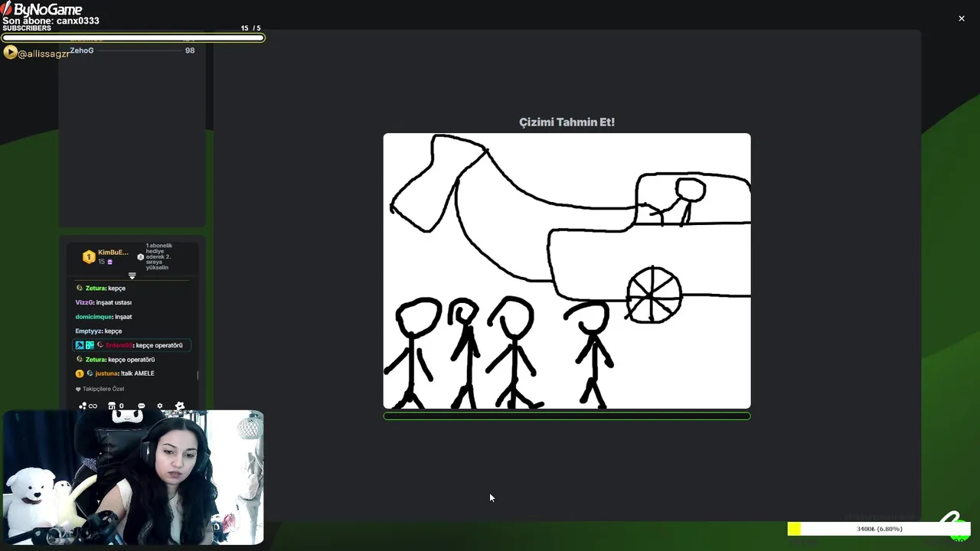Screen dimensions: 980x551
Task: Click the subscribers goal progress bar
Action: coord(133,37)
